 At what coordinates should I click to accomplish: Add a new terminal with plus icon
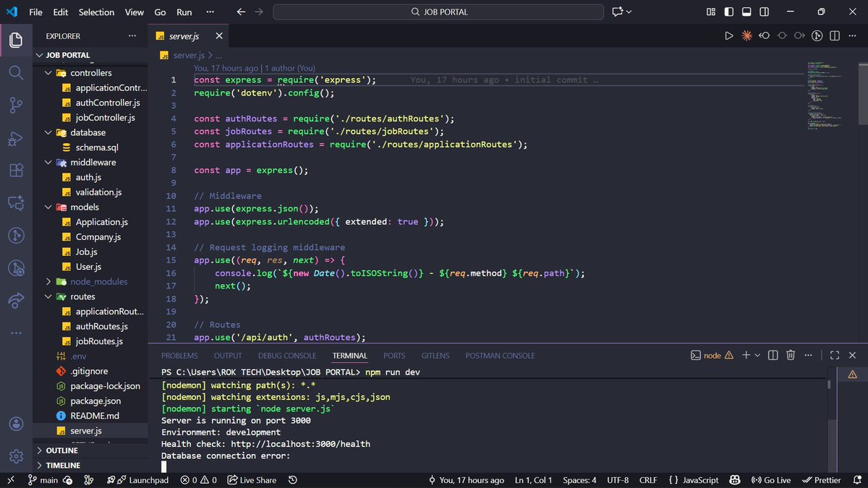click(746, 355)
